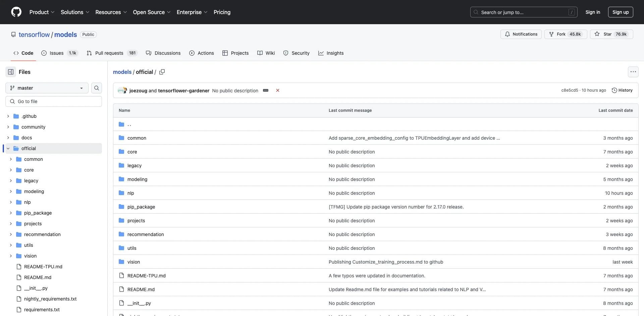
Task: Focus the Go to file input
Action: coord(54,101)
